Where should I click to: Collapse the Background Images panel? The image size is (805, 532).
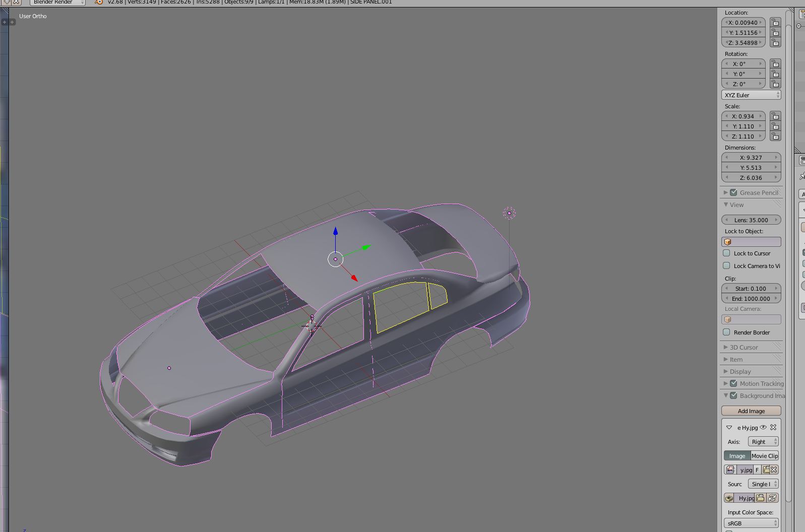coord(725,395)
